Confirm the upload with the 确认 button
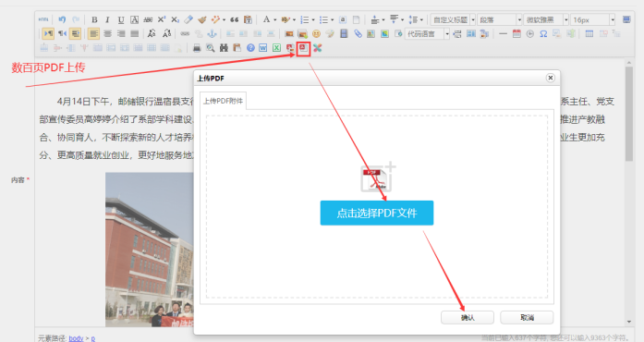The width and height of the screenshot is (644, 342). click(468, 317)
